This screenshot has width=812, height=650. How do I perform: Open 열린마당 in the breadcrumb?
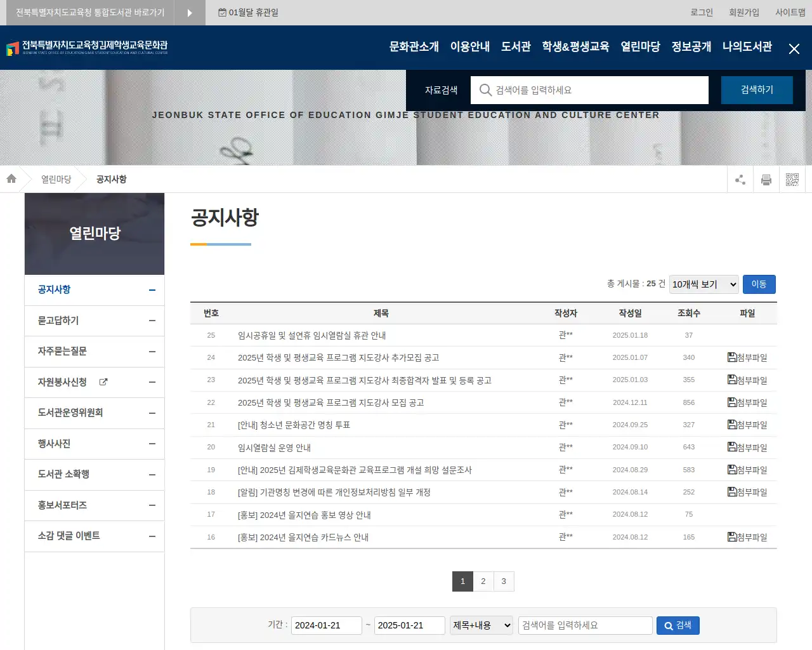tap(56, 180)
